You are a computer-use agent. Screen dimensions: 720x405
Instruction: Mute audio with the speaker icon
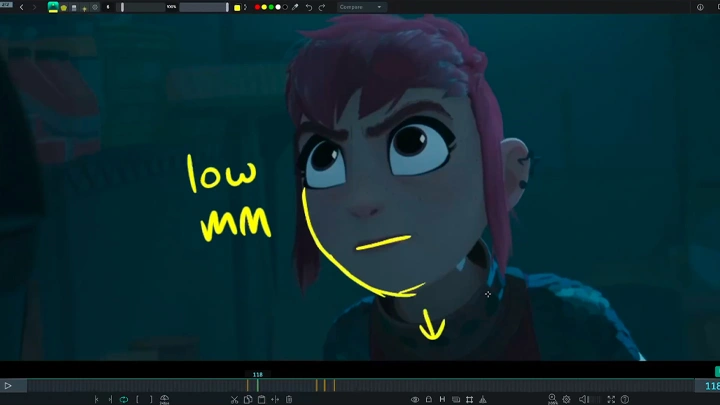point(584,399)
